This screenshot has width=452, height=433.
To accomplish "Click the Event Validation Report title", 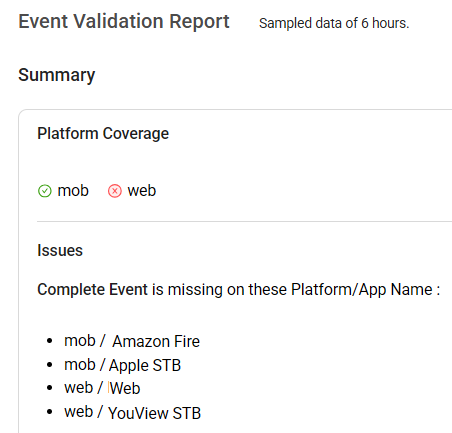I will (x=124, y=21).
